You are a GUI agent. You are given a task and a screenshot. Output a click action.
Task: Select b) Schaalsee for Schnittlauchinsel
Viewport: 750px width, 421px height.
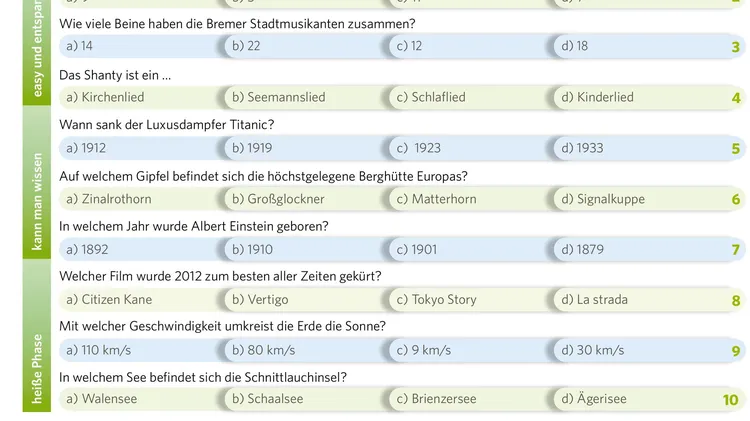[x=305, y=399]
